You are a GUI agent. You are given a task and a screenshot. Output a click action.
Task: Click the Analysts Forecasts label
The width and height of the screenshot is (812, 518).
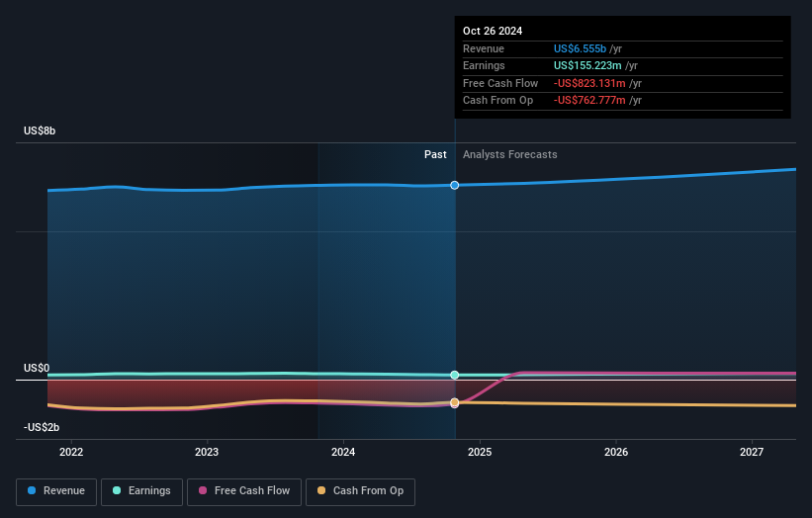(510, 154)
